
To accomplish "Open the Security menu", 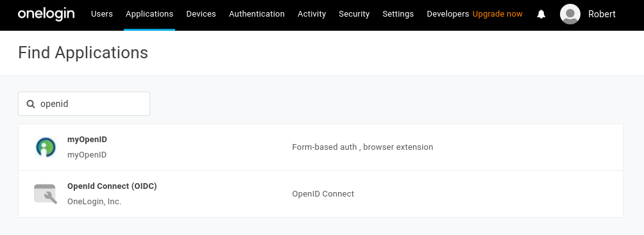I will pos(354,14).
